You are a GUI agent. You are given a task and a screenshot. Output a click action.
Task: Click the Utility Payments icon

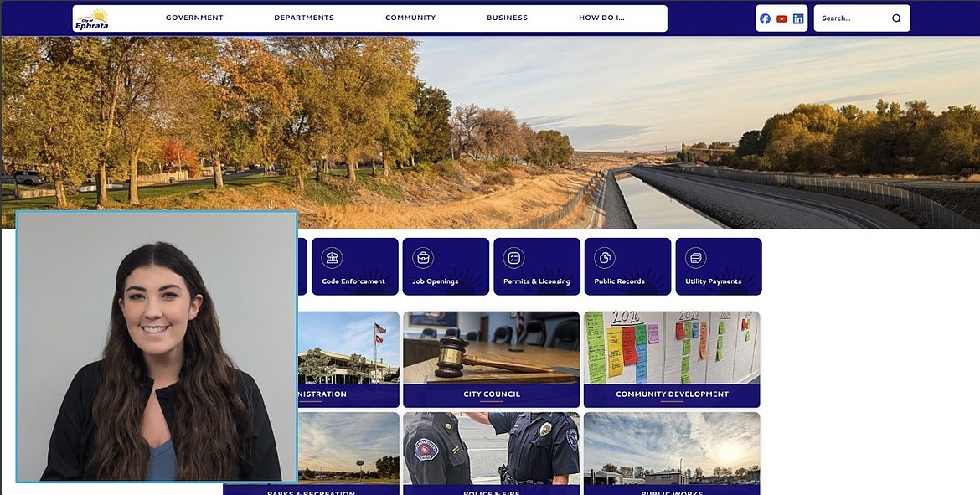(x=695, y=258)
